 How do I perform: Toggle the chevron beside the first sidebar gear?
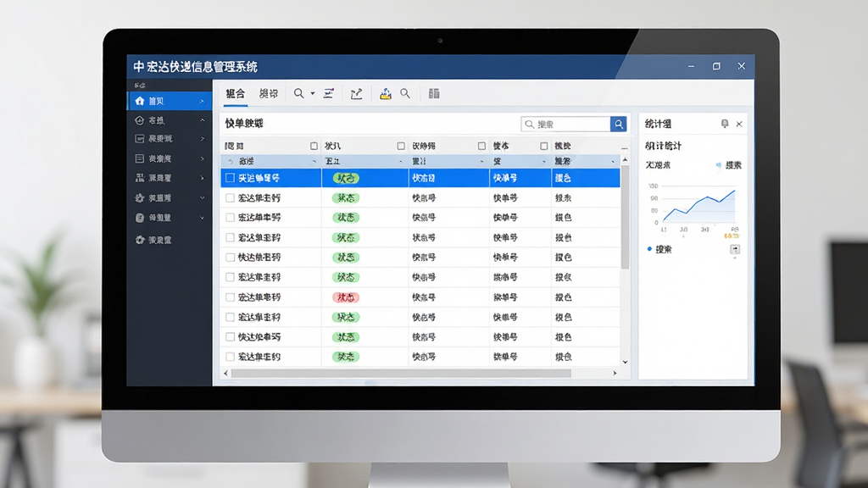(203, 198)
